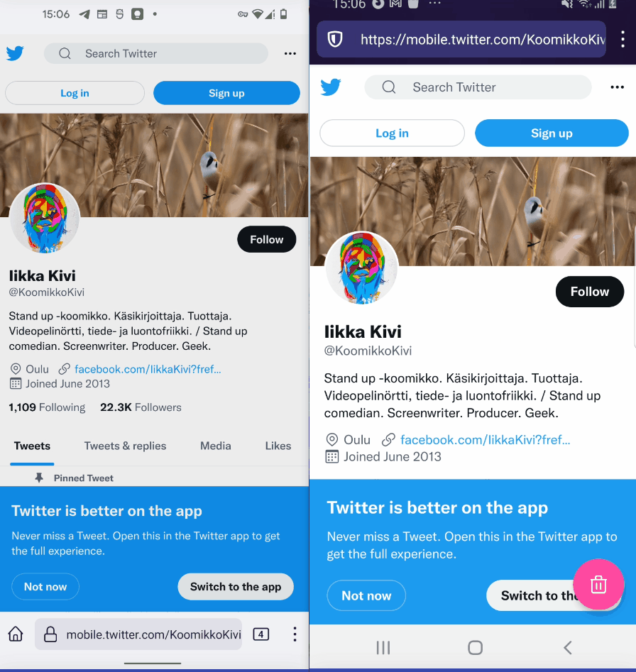Click the Search Twitter input field
Screen dimensions: 636x672
coord(155,54)
